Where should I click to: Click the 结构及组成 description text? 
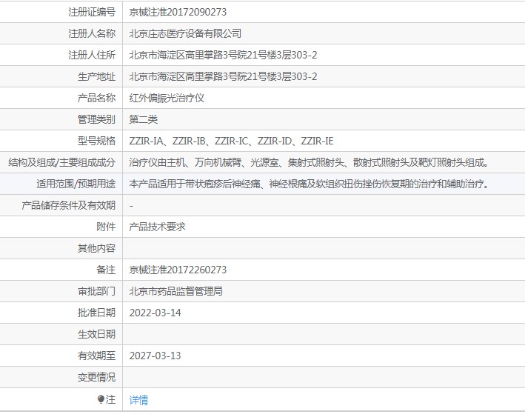point(310,162)
